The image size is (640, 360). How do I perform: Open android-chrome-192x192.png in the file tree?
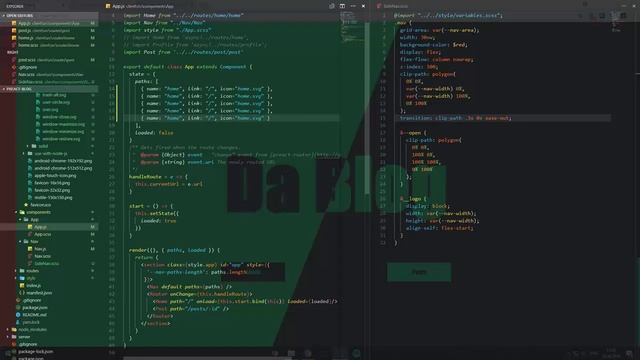tap(63, 161)
